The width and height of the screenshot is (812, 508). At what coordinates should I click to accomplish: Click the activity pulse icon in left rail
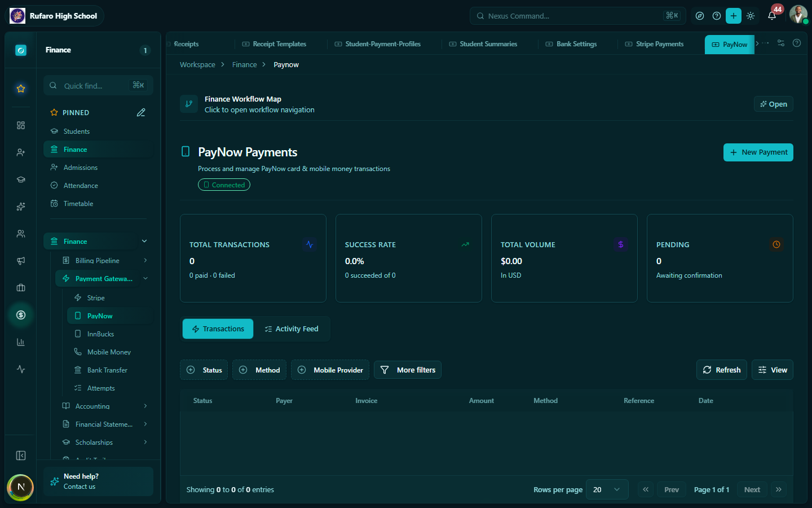coord(21,369)
